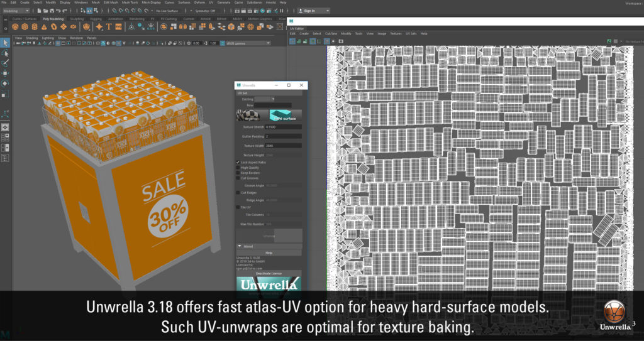Viewport: 644px width, 341px height.
Task: Open the Sign In dropdown
Action: 313,11
